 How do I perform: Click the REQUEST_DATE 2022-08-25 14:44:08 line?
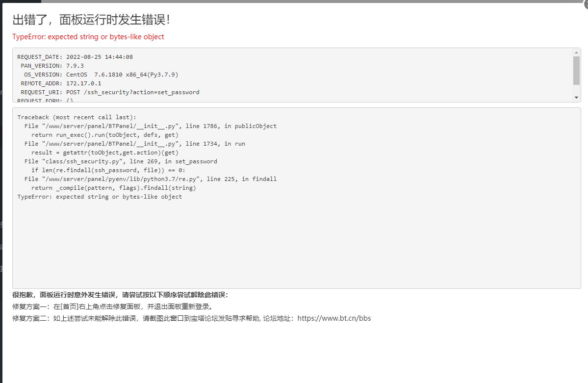[x=75, y=57]
